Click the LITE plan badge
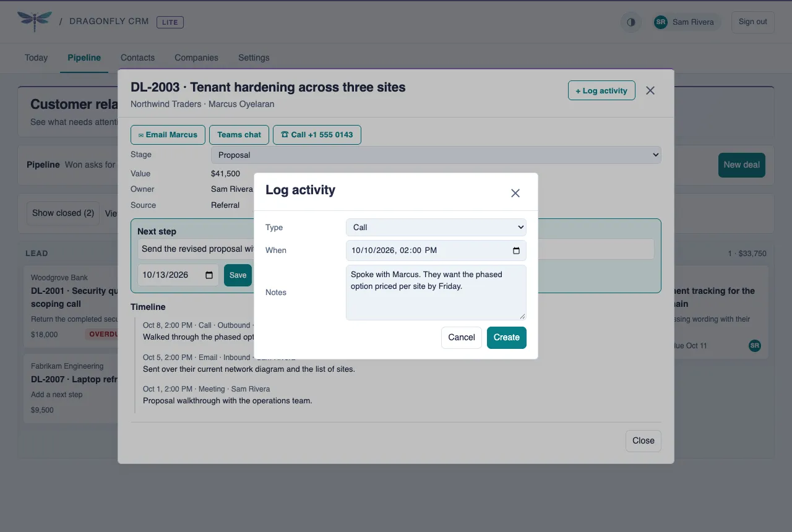The height and width of the screenshot is (532, 792). point(170,22)
